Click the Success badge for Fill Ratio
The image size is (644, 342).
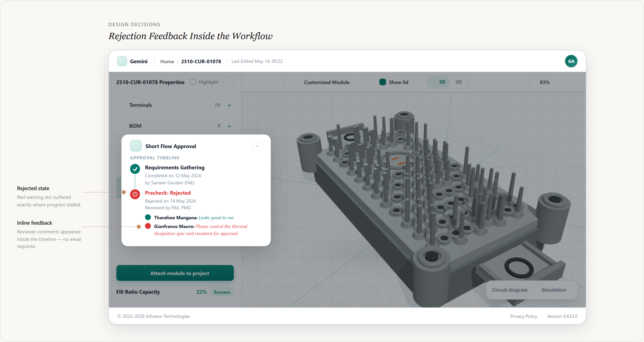pyautogui.click(x=222, y=292)
